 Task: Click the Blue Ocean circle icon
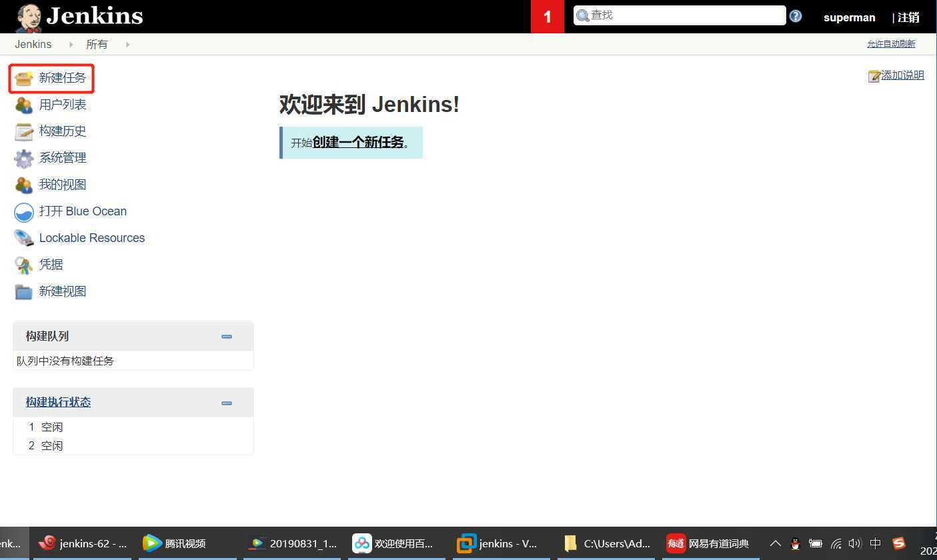23,212
